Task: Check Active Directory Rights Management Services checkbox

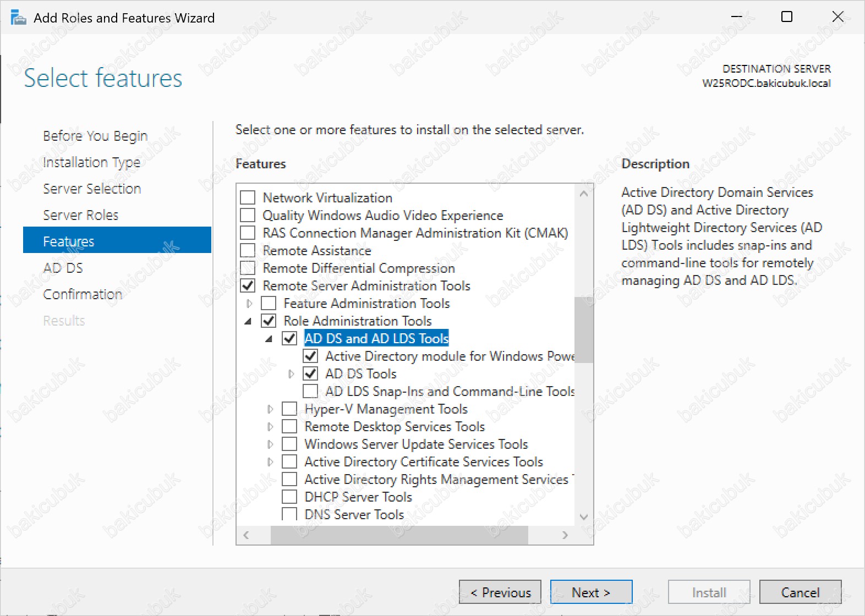Action: (x=289, y=479)
